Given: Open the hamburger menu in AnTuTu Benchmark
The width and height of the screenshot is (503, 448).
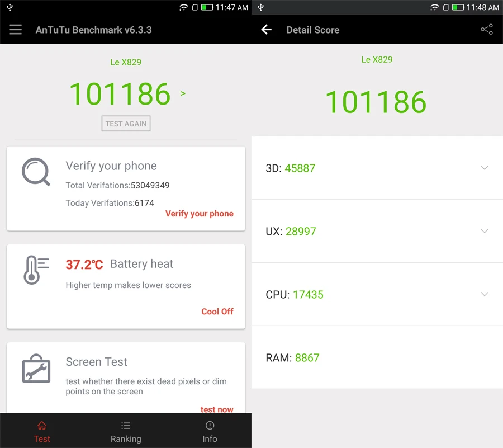Looking at the screenshot, I should click(x=15, y=30).
